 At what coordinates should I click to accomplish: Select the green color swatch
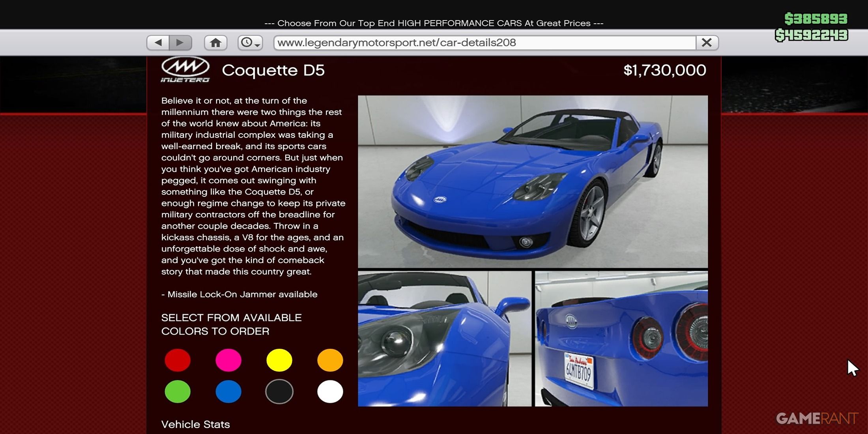click(x=178, y=391)
